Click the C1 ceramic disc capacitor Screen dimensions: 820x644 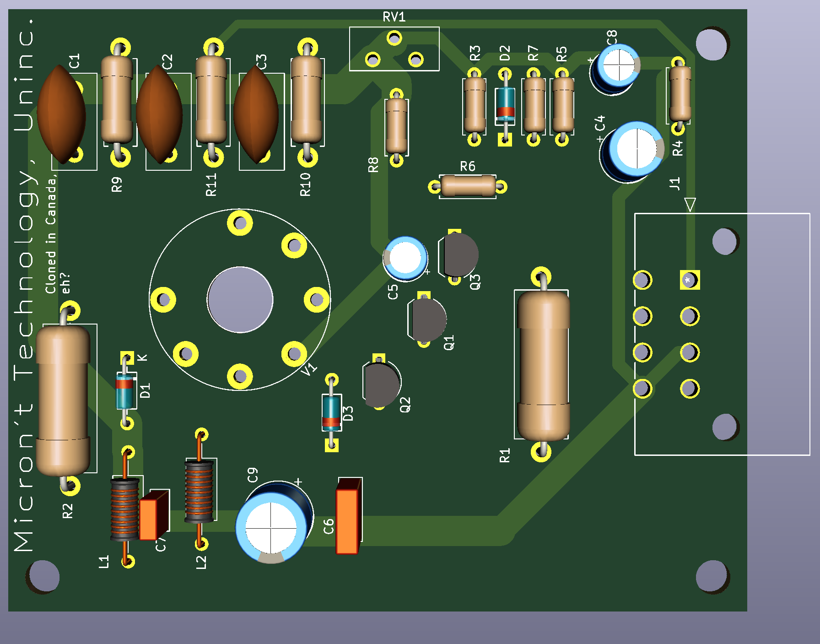[61, 114]
